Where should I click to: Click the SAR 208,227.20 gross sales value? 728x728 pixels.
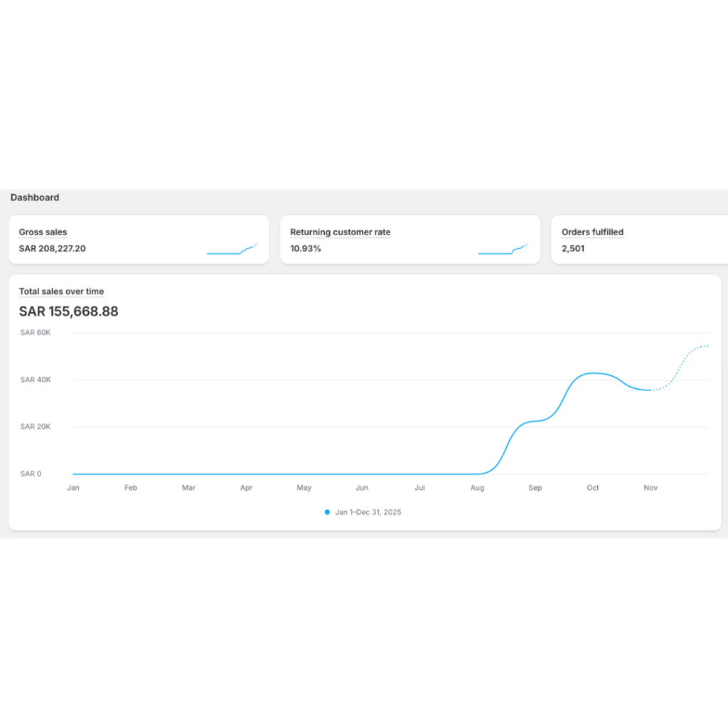point(52,249)
